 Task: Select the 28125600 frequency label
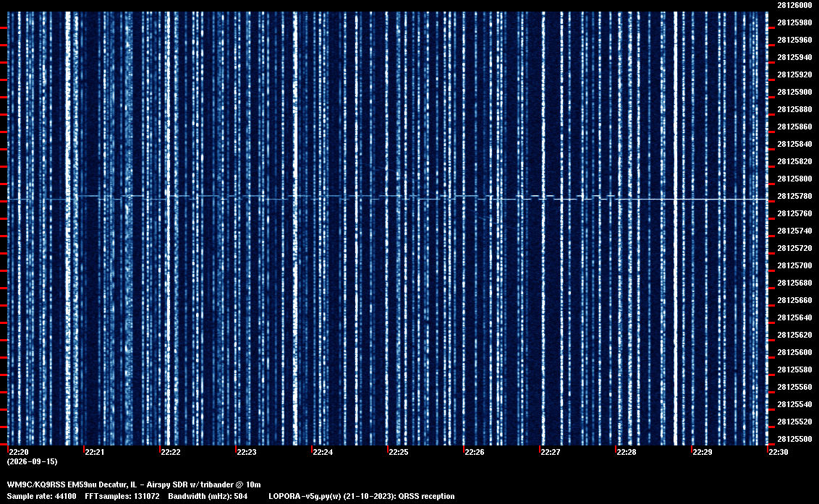tap(794, 353)
